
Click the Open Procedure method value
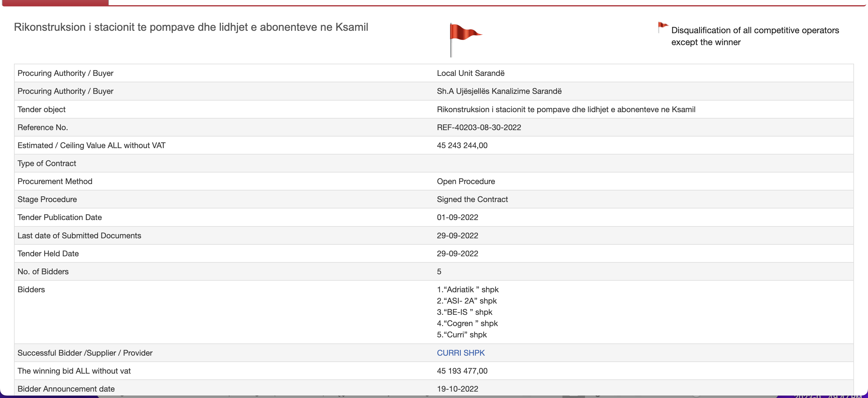[466, 181]
